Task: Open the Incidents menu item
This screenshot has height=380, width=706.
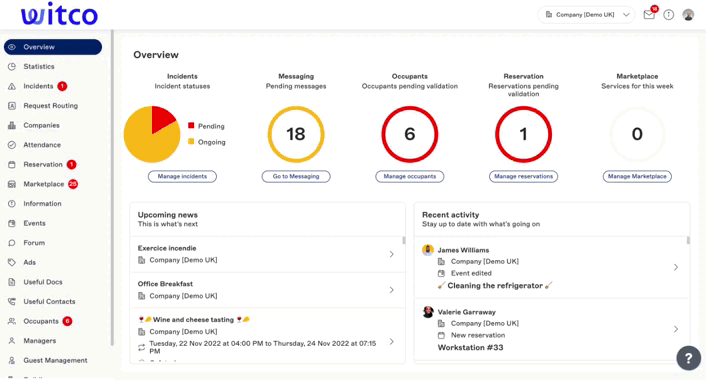Action: click(x=38, y=86)
